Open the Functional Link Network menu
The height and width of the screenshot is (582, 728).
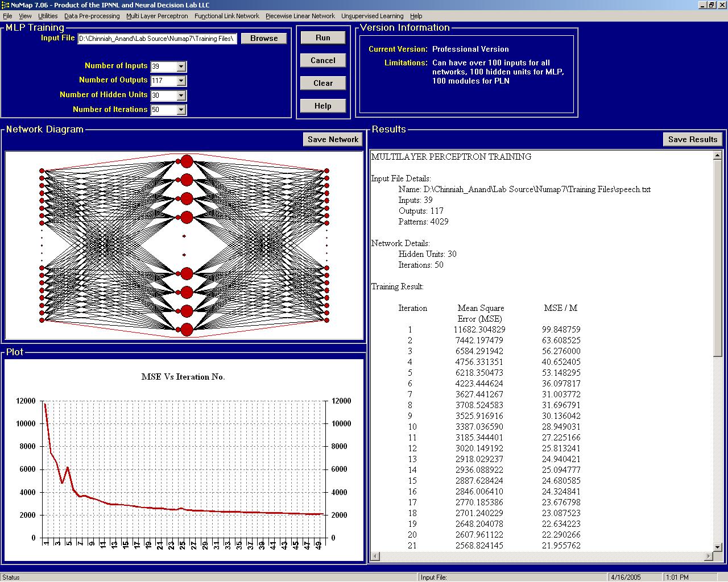[x=227, y=16]
